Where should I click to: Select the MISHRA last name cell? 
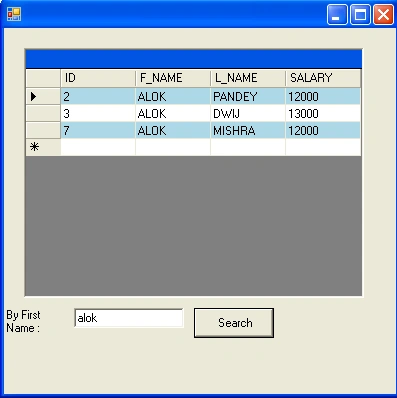[248, 130]
